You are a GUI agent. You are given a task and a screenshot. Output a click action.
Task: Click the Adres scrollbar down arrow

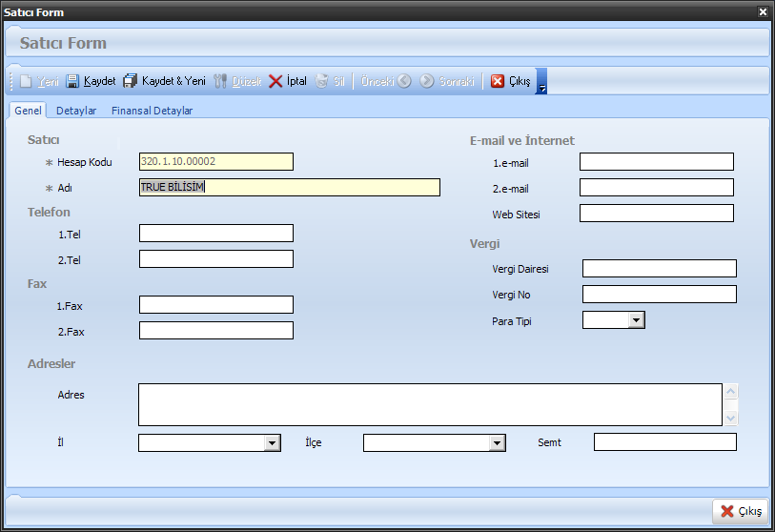[731, 418]
